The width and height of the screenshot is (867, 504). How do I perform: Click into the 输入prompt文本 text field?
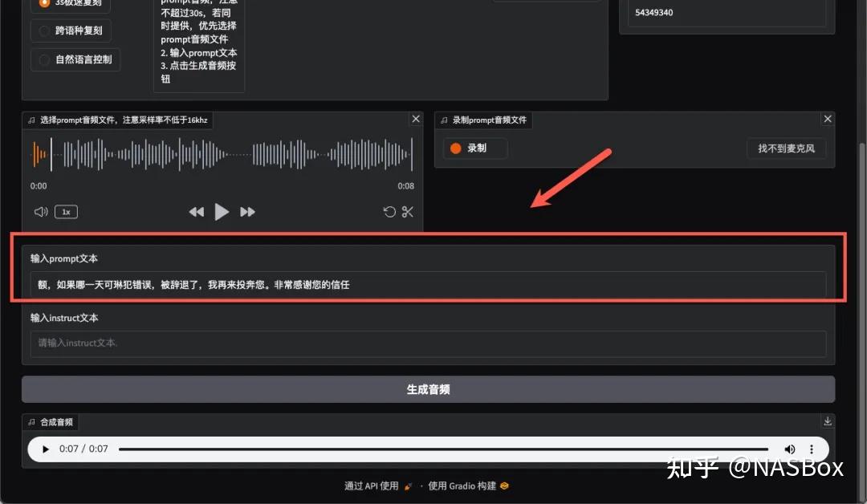click(428, 285)
